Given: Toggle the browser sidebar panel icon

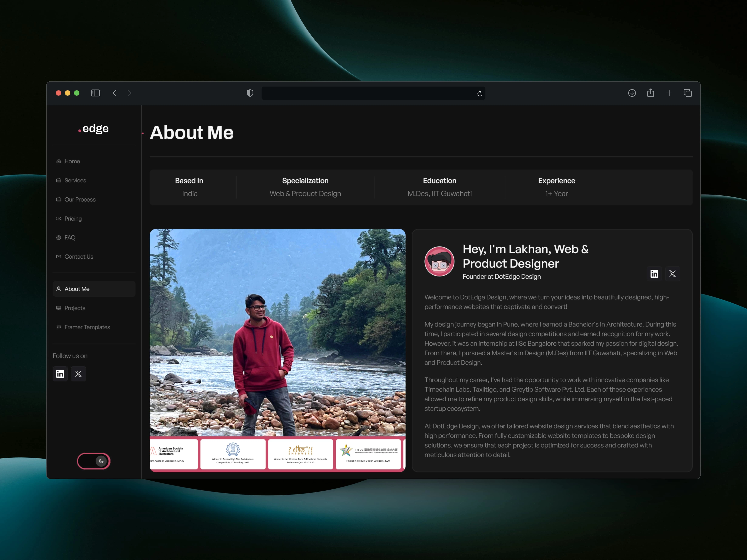Looking at the screenshot, I should tap(95, 93).
